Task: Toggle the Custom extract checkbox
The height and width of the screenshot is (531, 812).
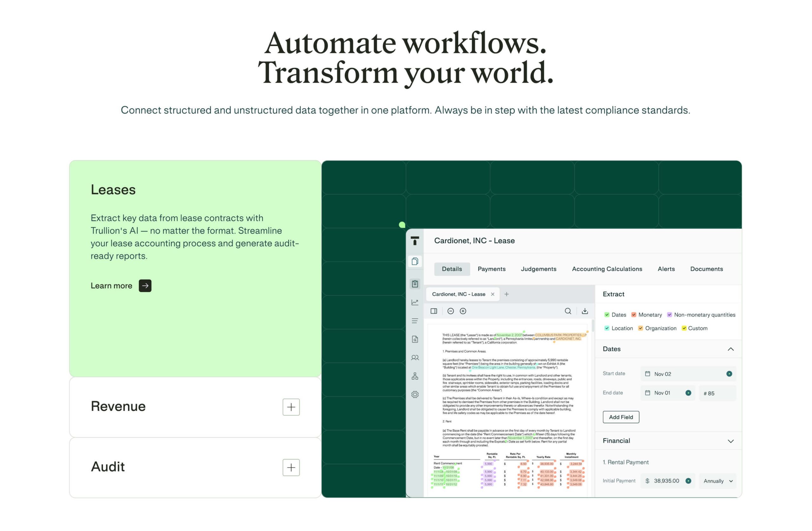Action: pos(684,328)
